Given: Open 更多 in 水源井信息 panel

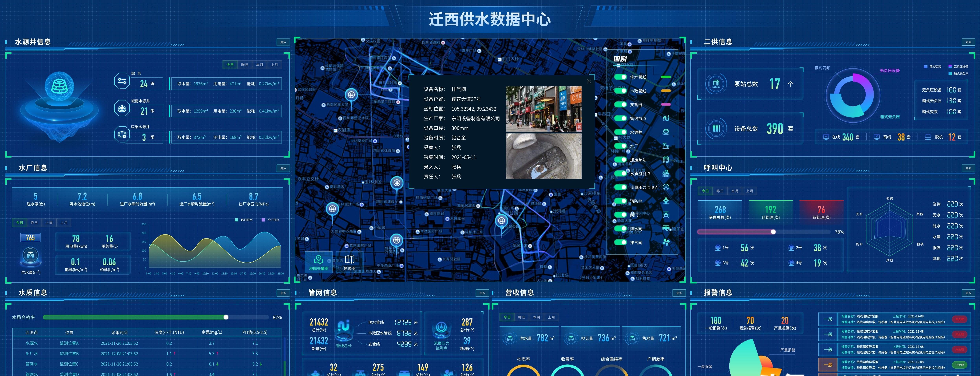Looking at the screenshot, I should pyautogui.click(x=283, y=42).
